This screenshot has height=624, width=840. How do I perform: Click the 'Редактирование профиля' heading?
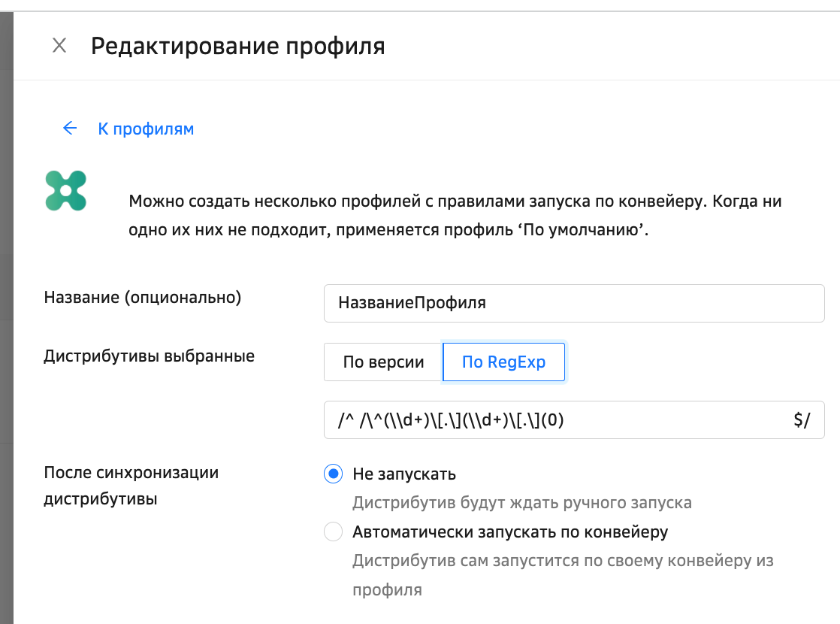click(237, 47)
